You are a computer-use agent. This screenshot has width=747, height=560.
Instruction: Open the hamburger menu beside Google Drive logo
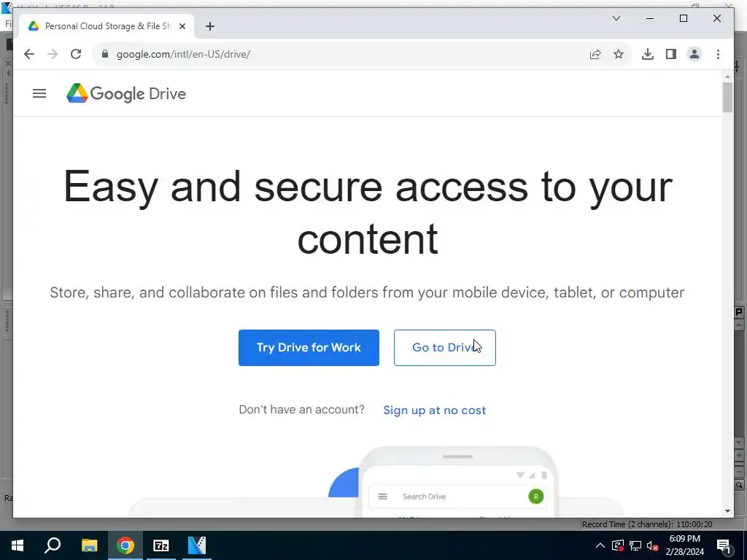(39, 93)
